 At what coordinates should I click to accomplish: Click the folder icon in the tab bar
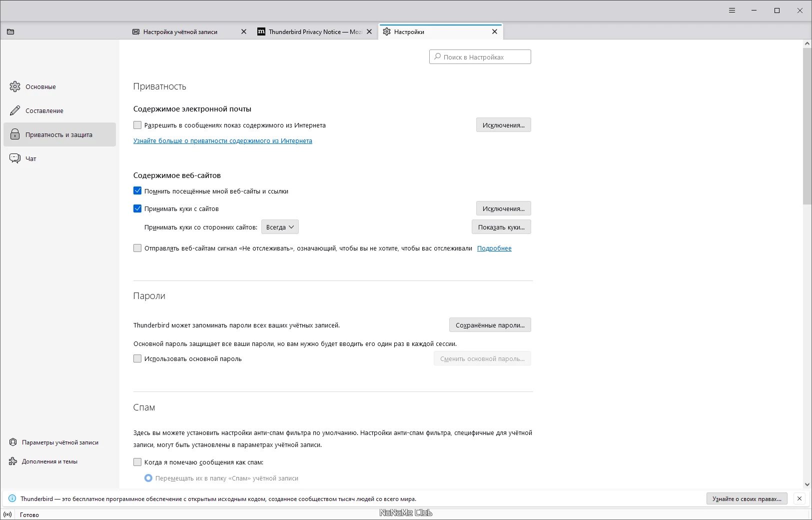(10, 31)
